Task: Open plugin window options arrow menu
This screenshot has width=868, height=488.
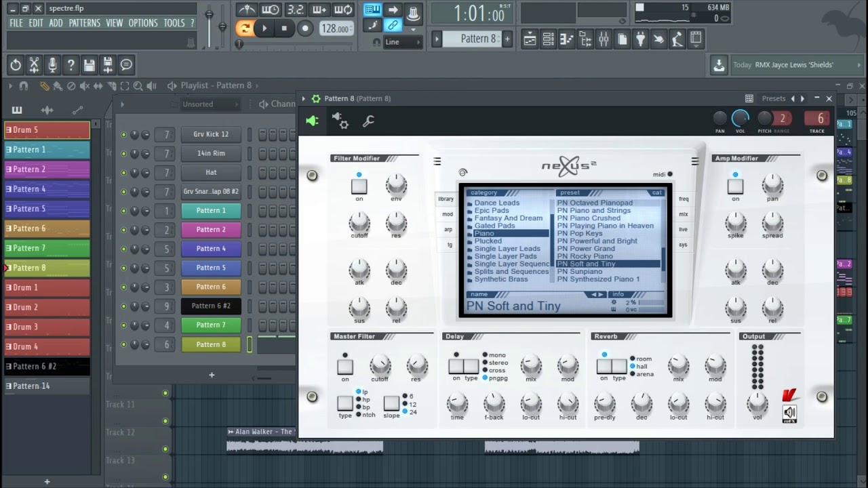Action: (304, 99)
